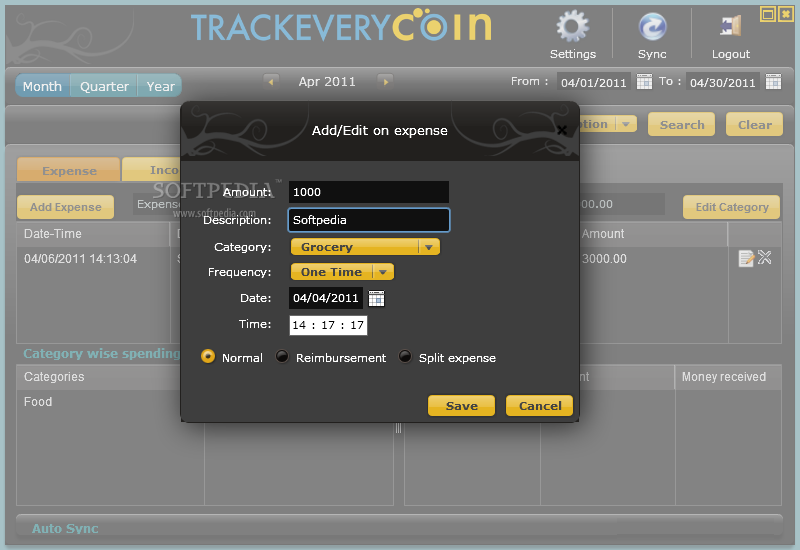Select the Normal expense type
Viewport: 800px width, 550px height.
coord(208,356)
